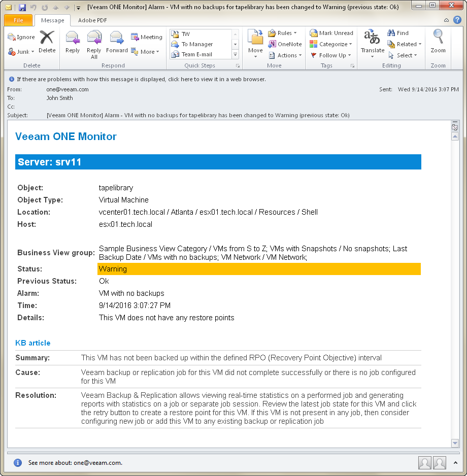Open Quick Steps dialog launcher
Viewport: 467px width, 476px height.
238,66
